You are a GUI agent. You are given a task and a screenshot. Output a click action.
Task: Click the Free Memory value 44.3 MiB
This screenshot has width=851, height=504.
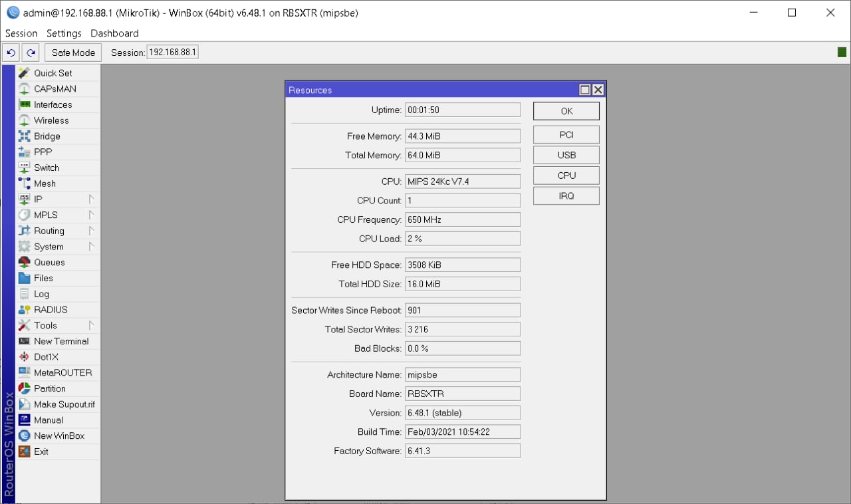[x=463, y=136]
